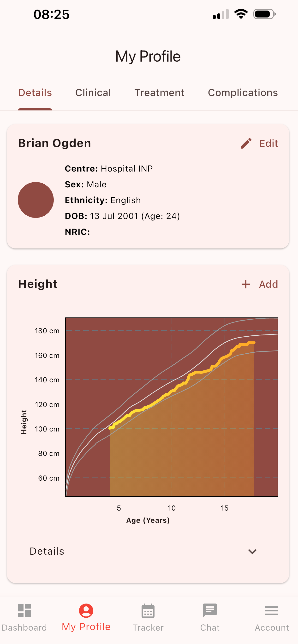This screenshot has width=298, height=644.
Task: Tap the battery status icon
Action: pyautogui.click(x=264, y=14)
